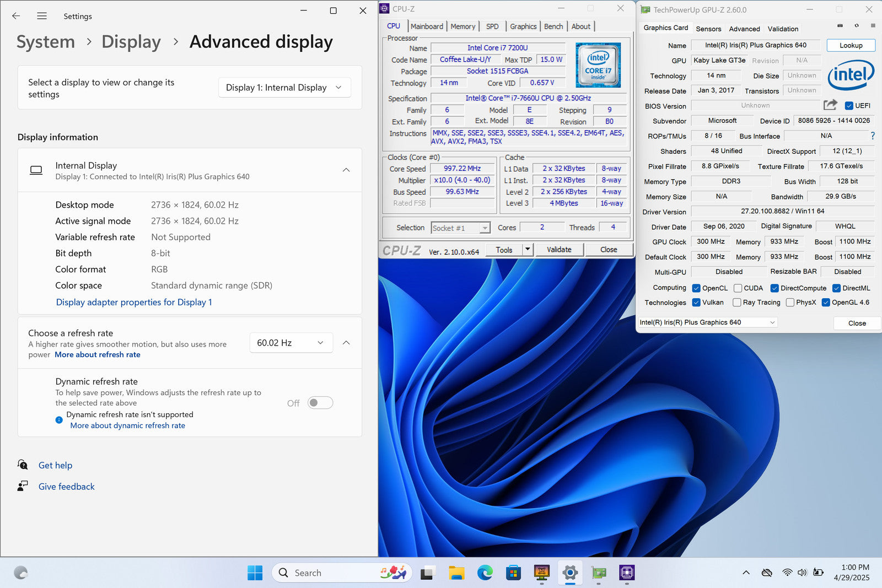Image resolution: width=882 pixels, height=588 pixels.
Task: Collapse the Choose a refresh rate section
Action: point(346,343)
